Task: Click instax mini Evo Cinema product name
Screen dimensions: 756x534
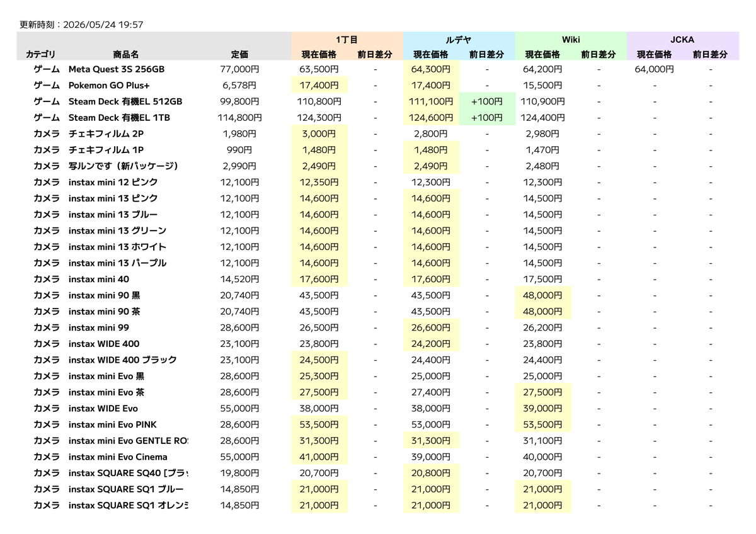Action: tap(118, 457)
